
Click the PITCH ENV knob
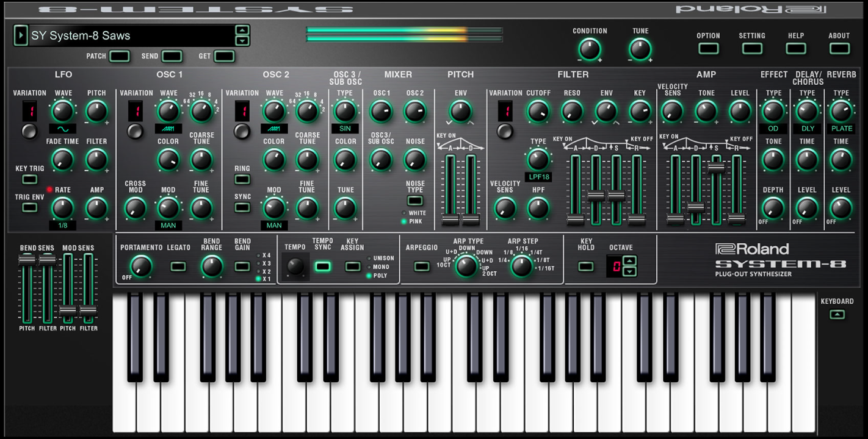click(460, 112)
